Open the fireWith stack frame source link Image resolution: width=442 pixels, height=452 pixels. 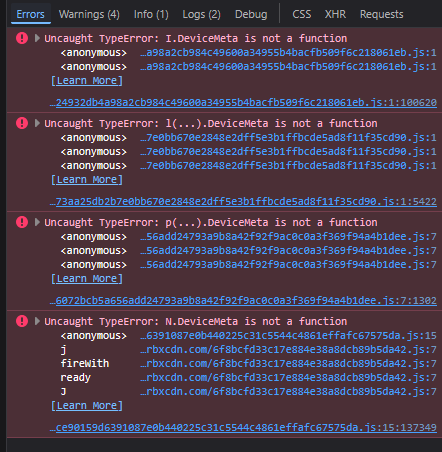tap(288, 363)
